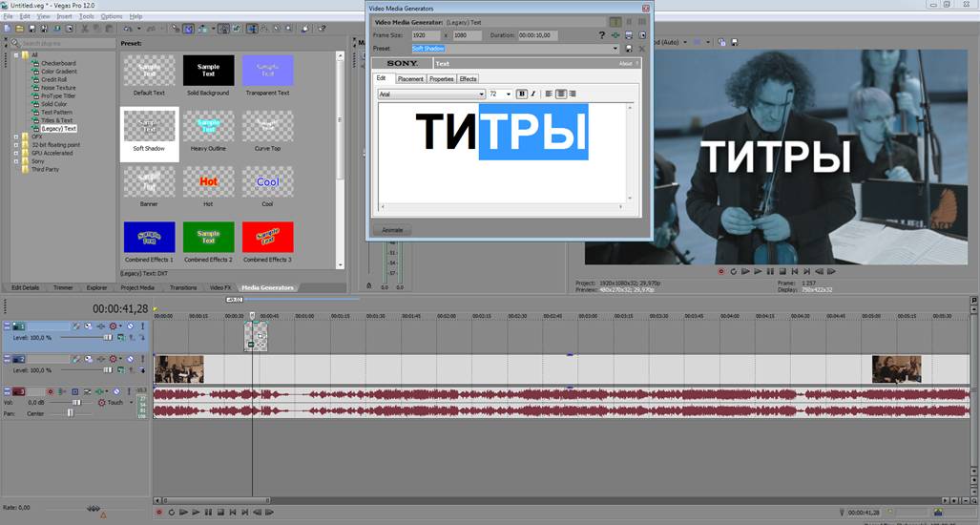Switch to the Placement tab
This screenshot has width=980, height=525.
410,78
